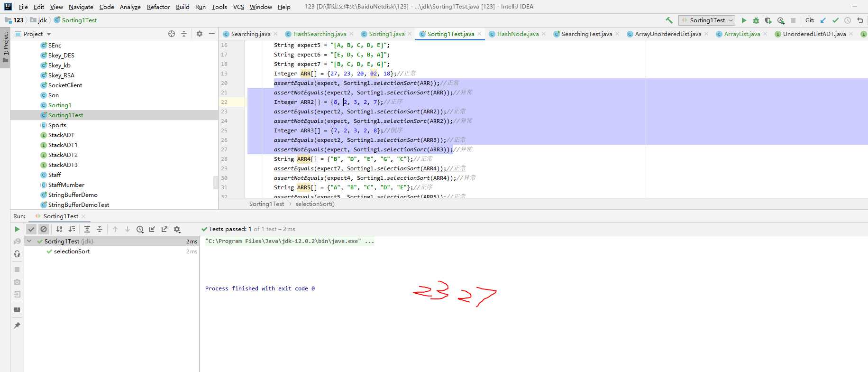Toggle sort tests by duration
Screen dimensions: 868x372
pos(72,229)
